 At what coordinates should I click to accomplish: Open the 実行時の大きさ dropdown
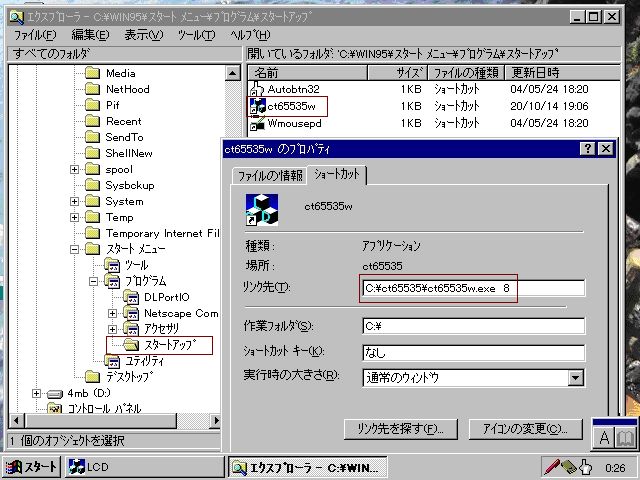tap(576, 378)
